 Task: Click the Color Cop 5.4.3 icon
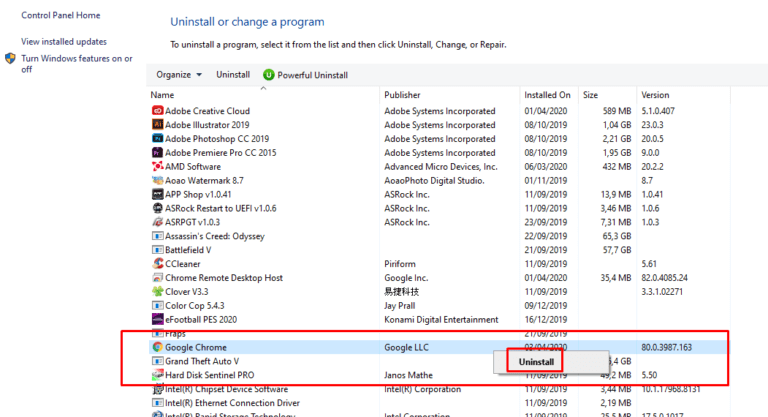[x=157, y=305]
